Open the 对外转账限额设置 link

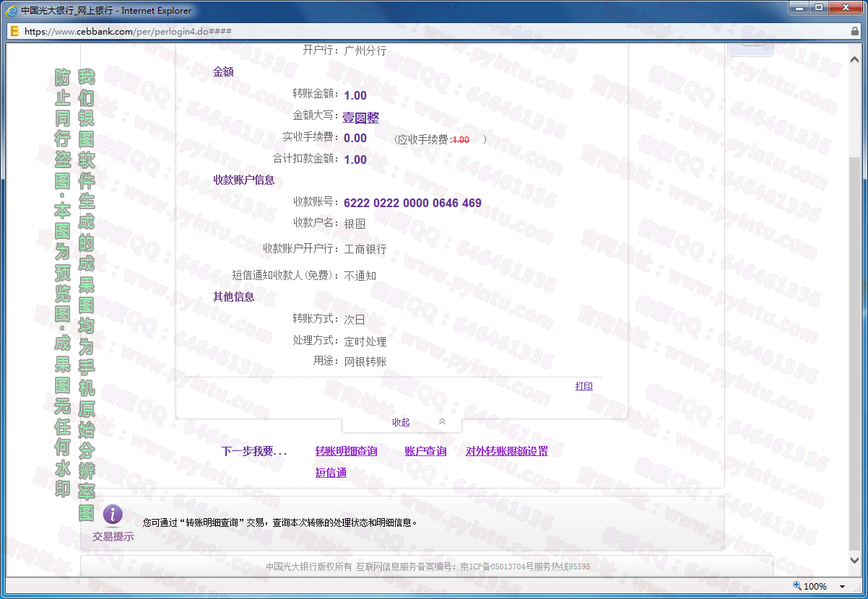506,451
